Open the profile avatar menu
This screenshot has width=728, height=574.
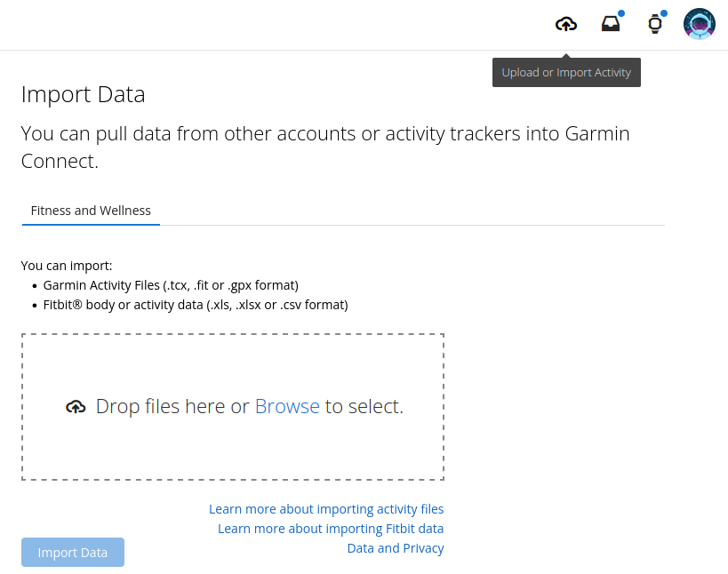click(700, 24)
